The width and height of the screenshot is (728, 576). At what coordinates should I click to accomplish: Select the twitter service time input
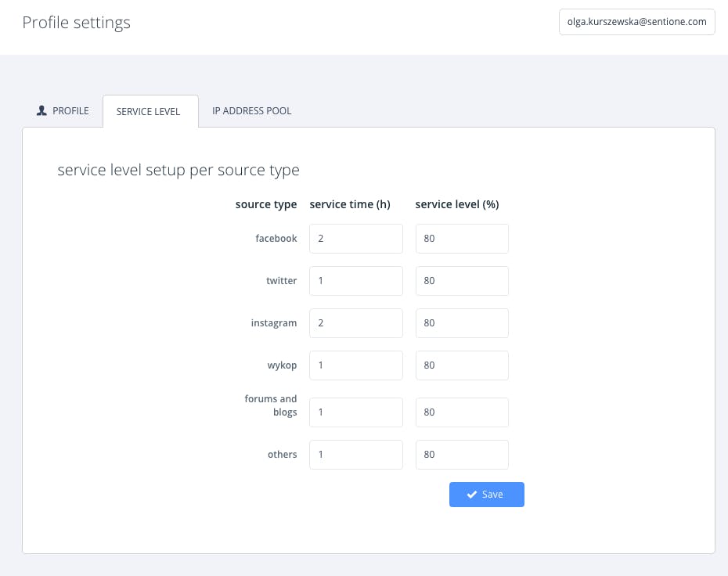tap(355, 281)
